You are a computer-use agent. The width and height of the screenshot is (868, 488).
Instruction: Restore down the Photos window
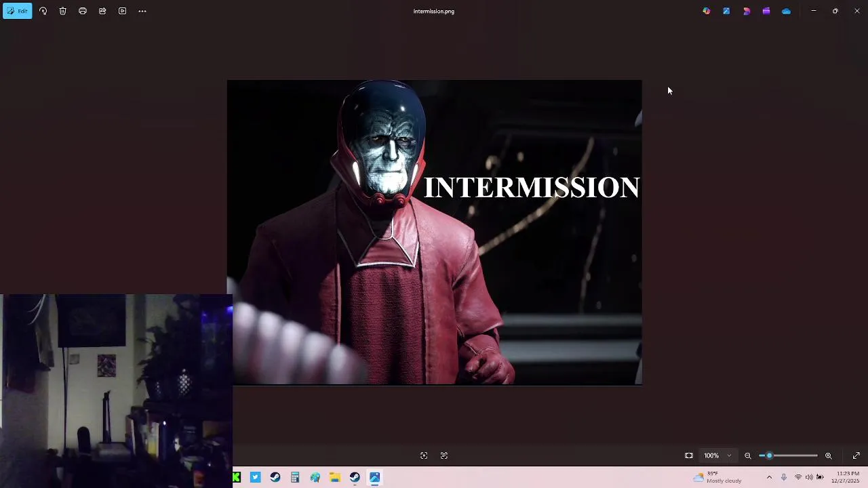point(835,11)
